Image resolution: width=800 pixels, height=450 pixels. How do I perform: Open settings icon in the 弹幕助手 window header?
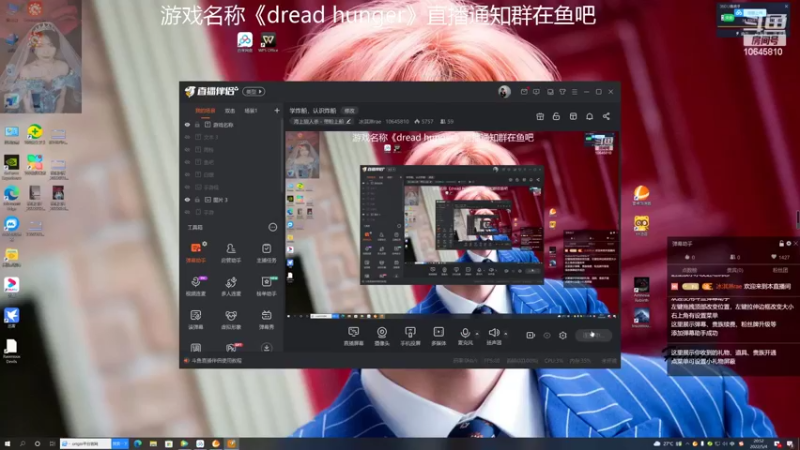[x=788, y=244]
